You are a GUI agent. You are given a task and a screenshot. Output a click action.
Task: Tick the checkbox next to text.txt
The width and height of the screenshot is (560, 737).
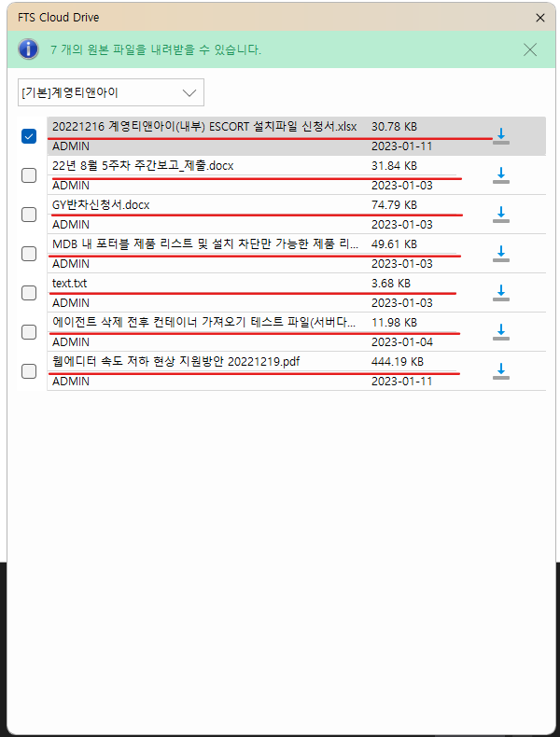(x=29, y=293)
